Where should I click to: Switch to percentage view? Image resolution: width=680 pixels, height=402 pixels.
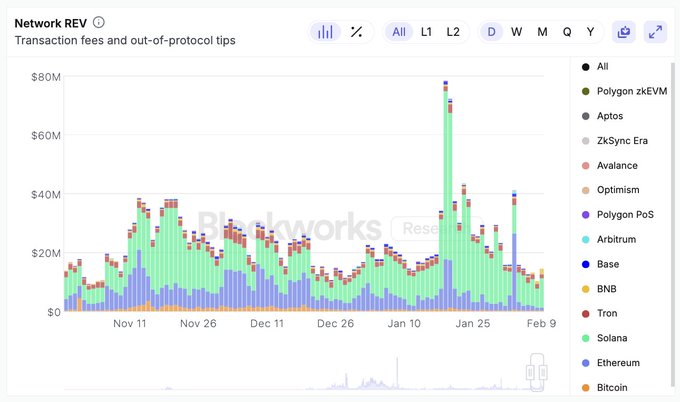pos(356,32)
